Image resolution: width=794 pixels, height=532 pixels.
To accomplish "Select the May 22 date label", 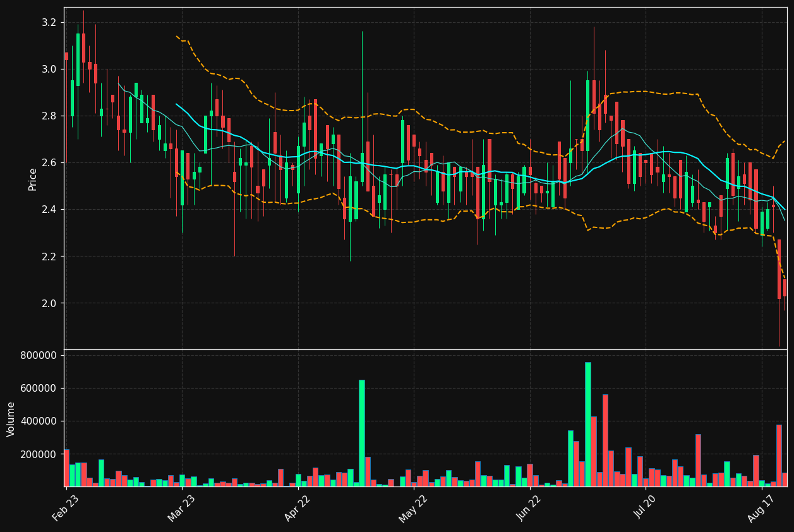I will 413,508.
